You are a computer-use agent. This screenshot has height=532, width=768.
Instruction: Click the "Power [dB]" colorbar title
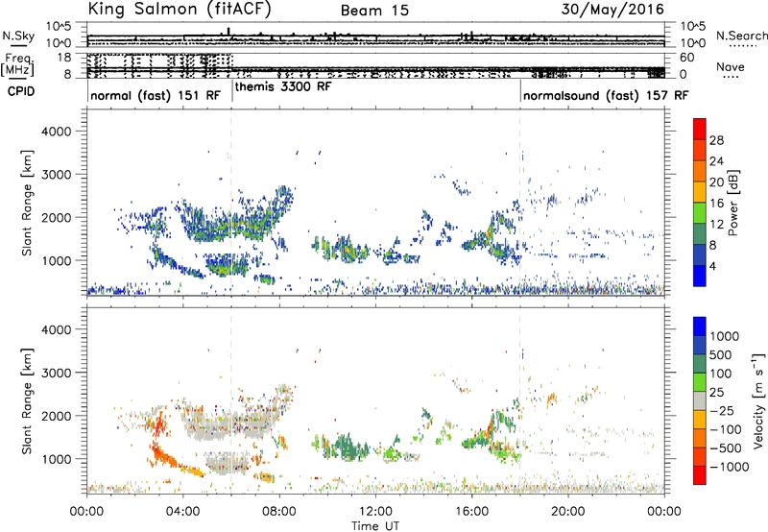[x=732, y=203]
